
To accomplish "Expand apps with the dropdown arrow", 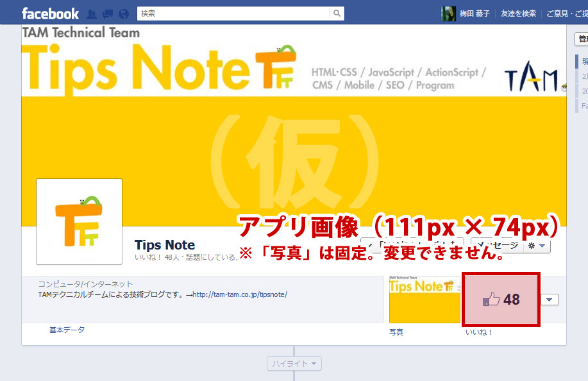I will pos(550,300).
